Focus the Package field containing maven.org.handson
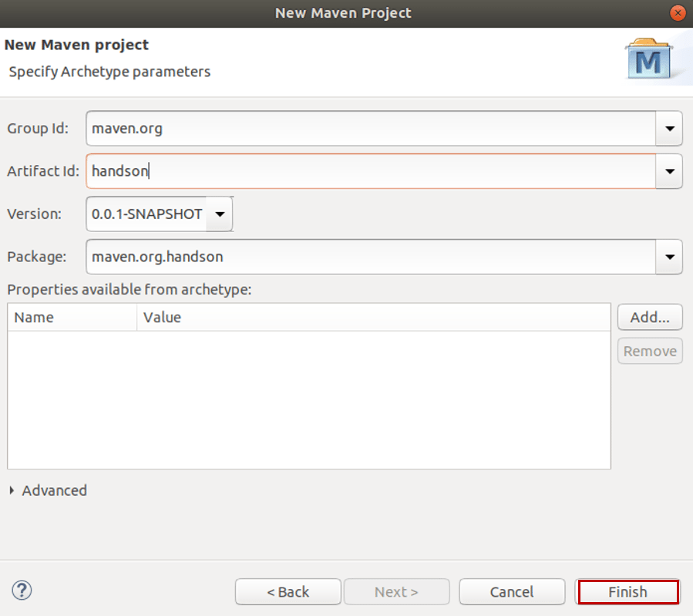This screenshot has height=616, width=693. coord(371,258)
